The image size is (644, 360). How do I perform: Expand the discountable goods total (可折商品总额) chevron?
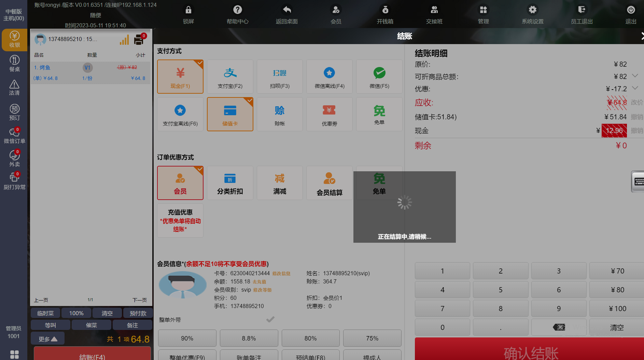tap(635, 76)
